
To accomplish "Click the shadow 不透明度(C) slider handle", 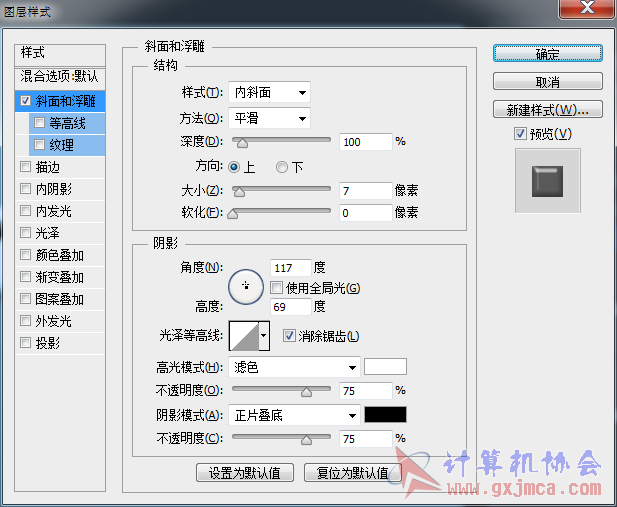I will 307,440.
